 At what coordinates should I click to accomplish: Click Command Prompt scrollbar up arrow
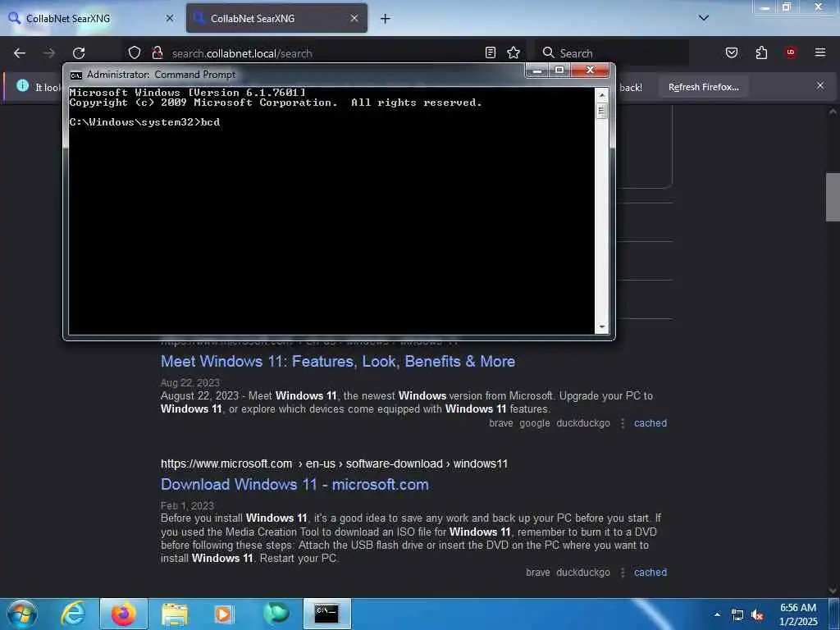click(601, 95)
